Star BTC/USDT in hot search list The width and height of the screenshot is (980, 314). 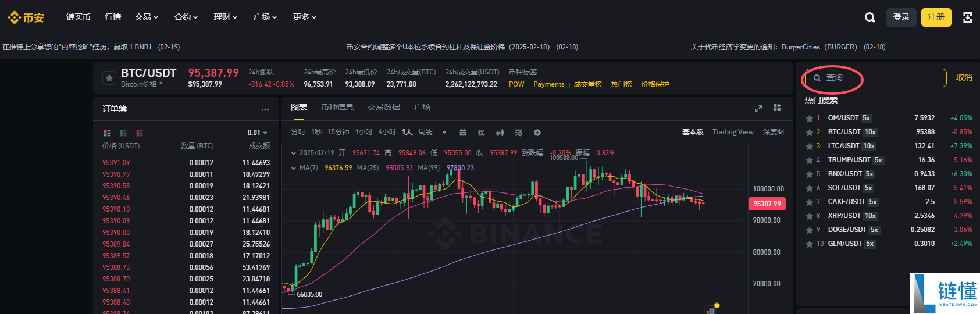(809, 132)
